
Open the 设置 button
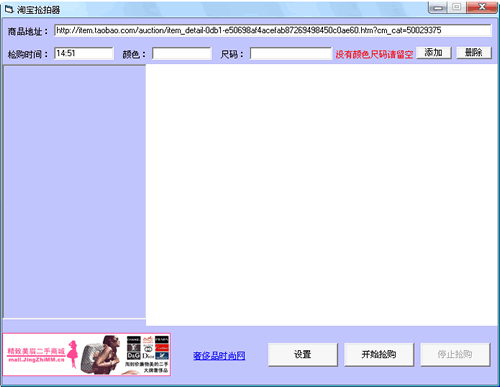click(303, 354)
